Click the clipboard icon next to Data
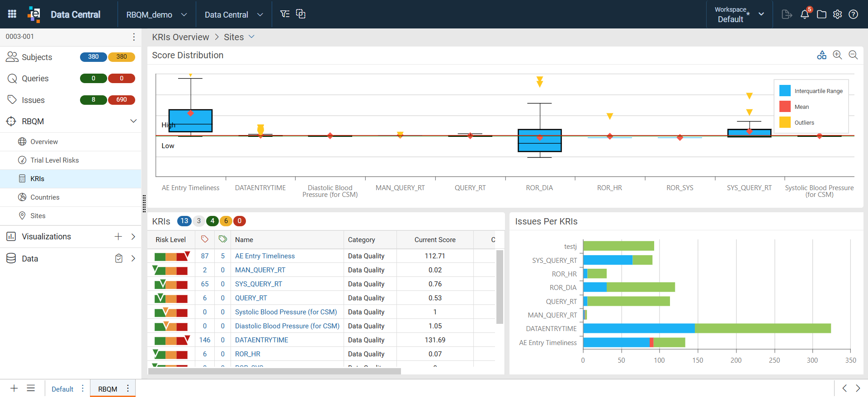The image size is (868, 397). (x=119, y=258)
